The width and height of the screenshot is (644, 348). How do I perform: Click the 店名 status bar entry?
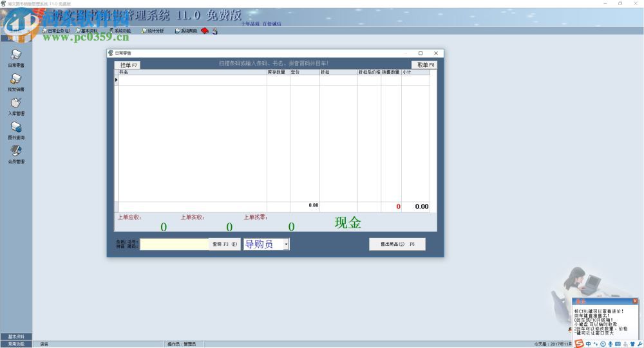point(44,344)
